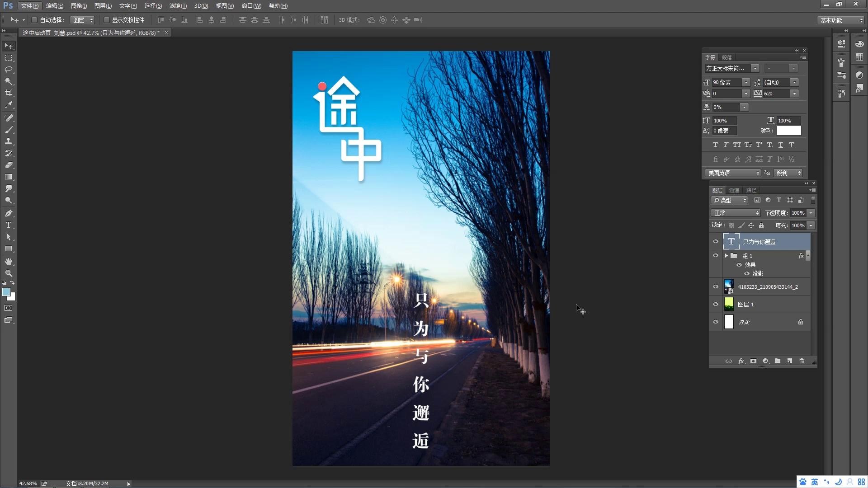Check the show transform controls checkbox
This screenshot has height=488, width=868.
pos(107,20)
